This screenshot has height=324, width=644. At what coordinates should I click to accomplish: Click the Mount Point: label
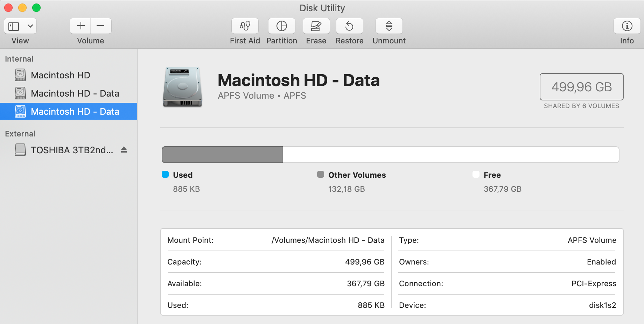click(x=190, y=240)
